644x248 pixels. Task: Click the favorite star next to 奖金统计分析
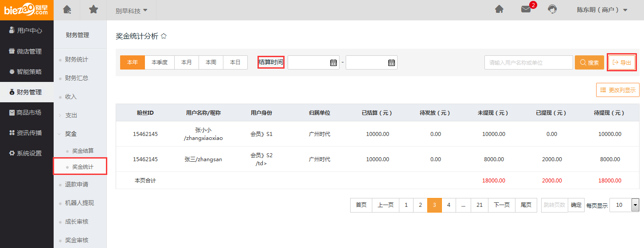pos(164,36)
